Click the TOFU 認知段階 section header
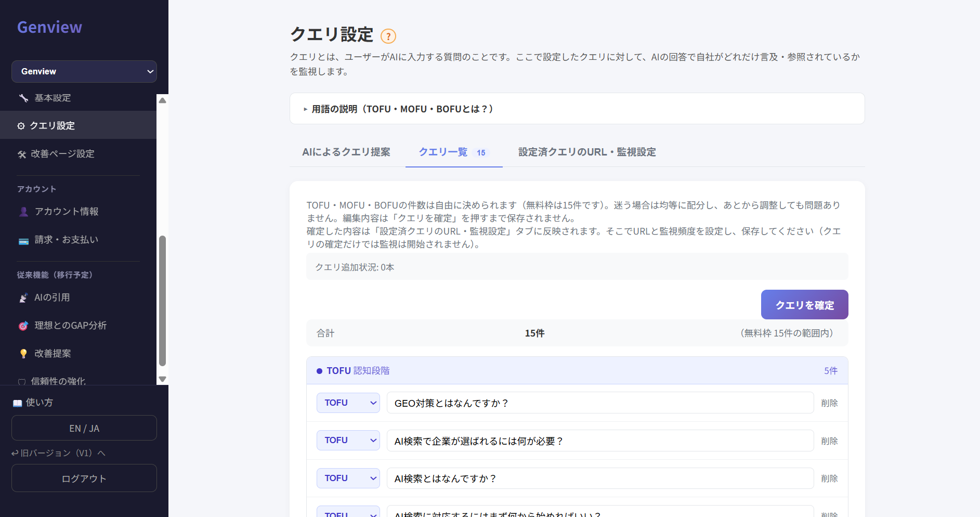Image resolution: width=980 pixels, height=517 pixels. point(577,370)
